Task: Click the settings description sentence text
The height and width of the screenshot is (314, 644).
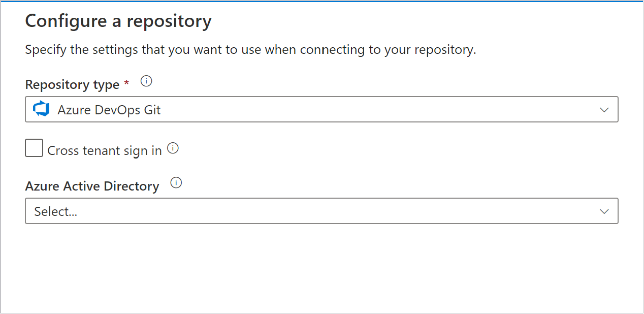Action: pos(250,49)
